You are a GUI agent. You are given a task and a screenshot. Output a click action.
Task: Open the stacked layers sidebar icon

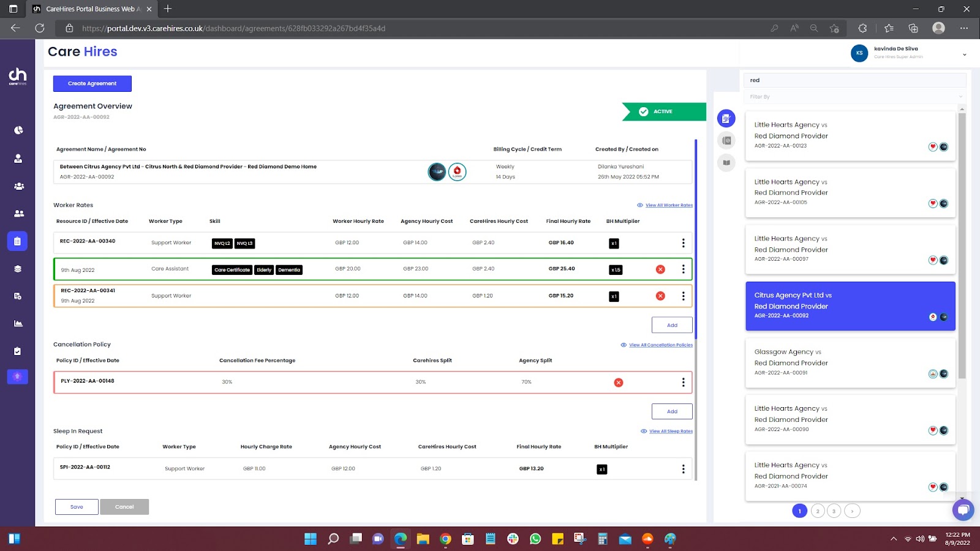(18, 268)
